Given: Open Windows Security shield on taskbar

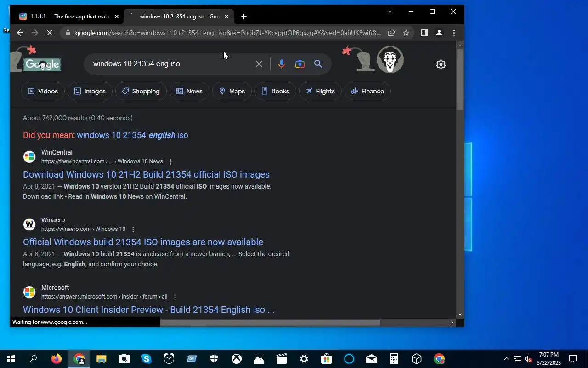Looking at the screenshot, I should coord(214,359).
